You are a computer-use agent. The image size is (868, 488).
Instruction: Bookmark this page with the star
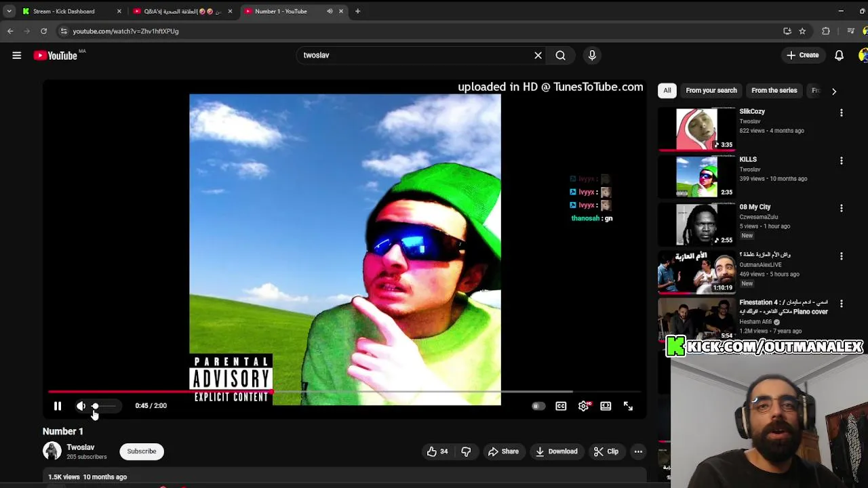pos(802,31)
